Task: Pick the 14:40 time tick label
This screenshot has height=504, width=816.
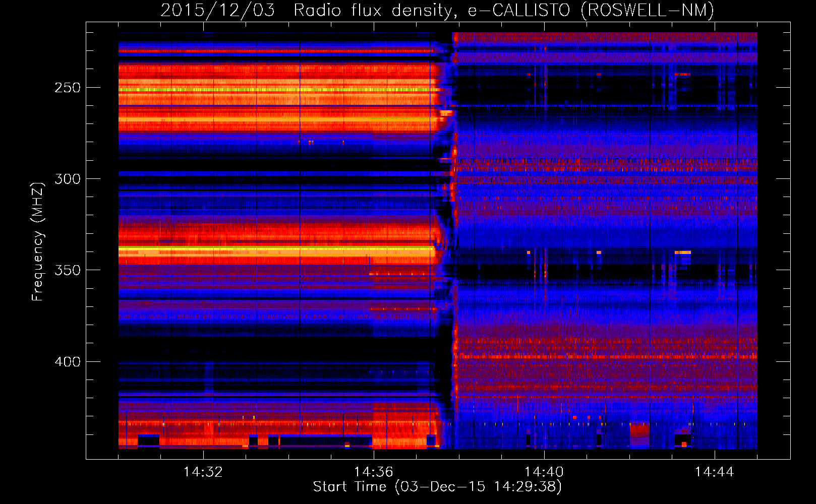Action: pos(544,472)
